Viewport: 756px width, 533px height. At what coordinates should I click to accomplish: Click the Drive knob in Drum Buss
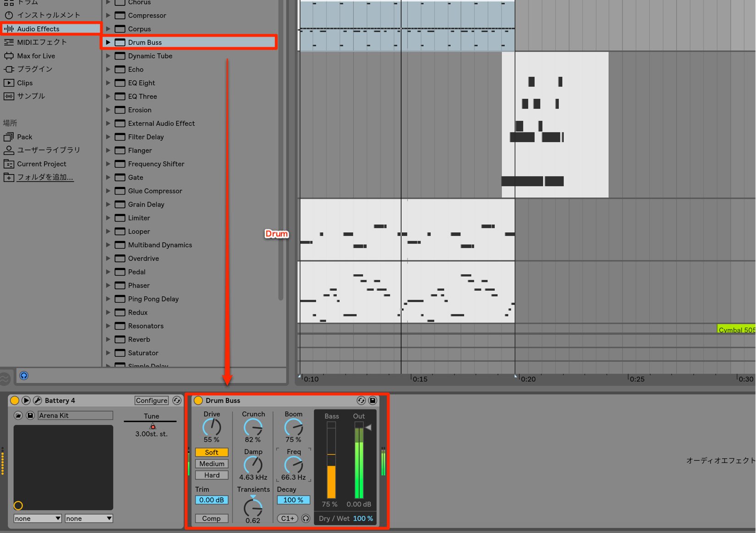[x=212, y=427]
